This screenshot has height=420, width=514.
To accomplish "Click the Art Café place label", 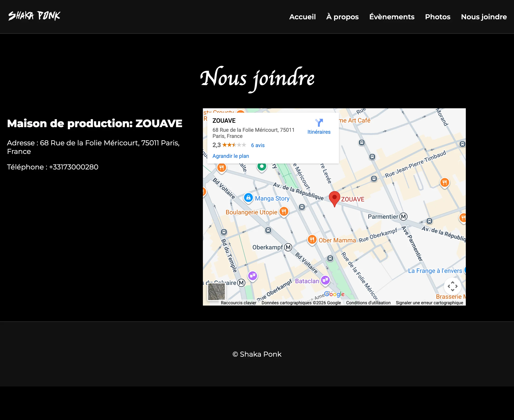I will pos(355,120).
